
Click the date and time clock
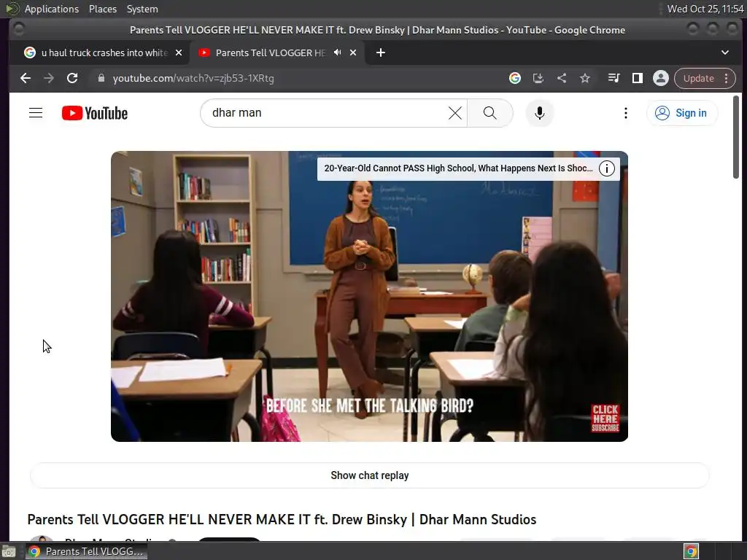pyautogui.click(x=705, y=9)
